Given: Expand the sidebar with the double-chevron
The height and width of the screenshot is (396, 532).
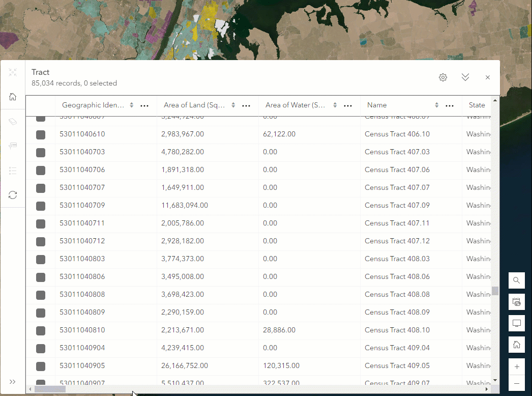Looking at the screenshot, I should pyautogui.click(x=13, y=381).
